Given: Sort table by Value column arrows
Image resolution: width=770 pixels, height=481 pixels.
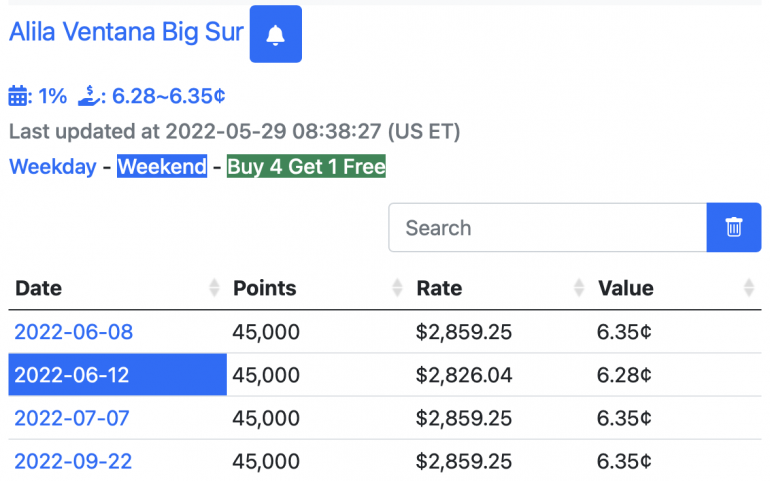Looking at the screenshot, I should coord(749,288).
